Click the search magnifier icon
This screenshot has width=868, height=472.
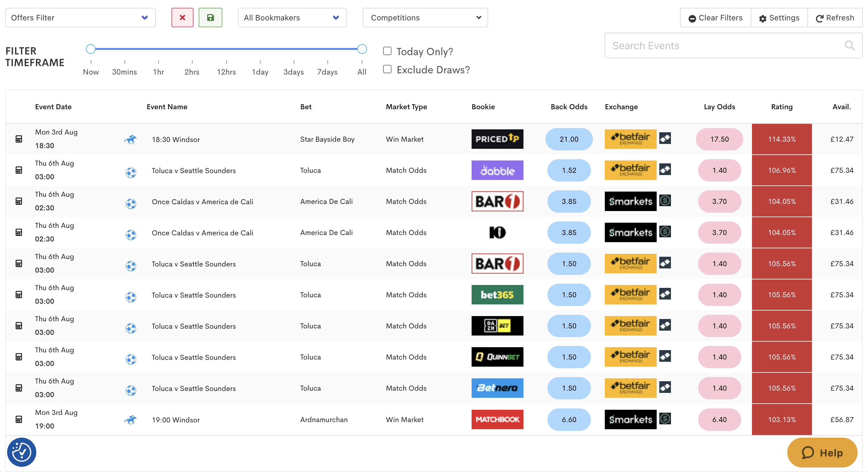click(850, 45)
